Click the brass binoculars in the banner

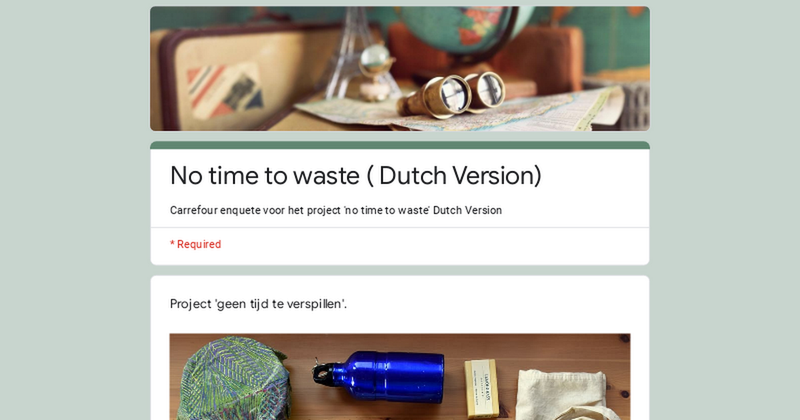pyautogui.click(x=452, y=95)
